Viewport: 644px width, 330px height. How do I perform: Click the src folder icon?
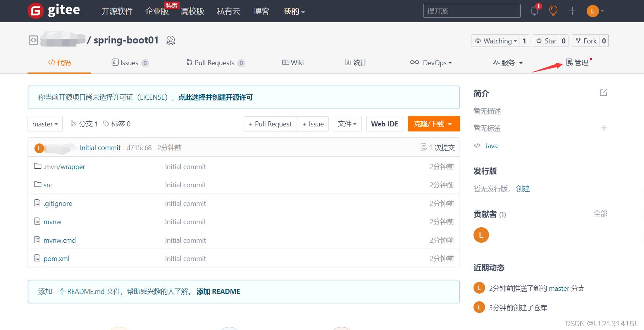[38, 184]
